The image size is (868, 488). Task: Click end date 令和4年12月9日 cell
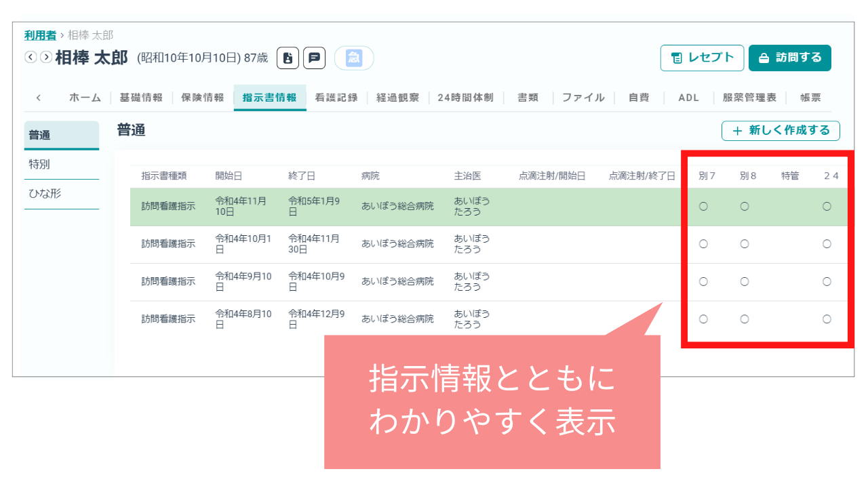click(x=317, y=319)
